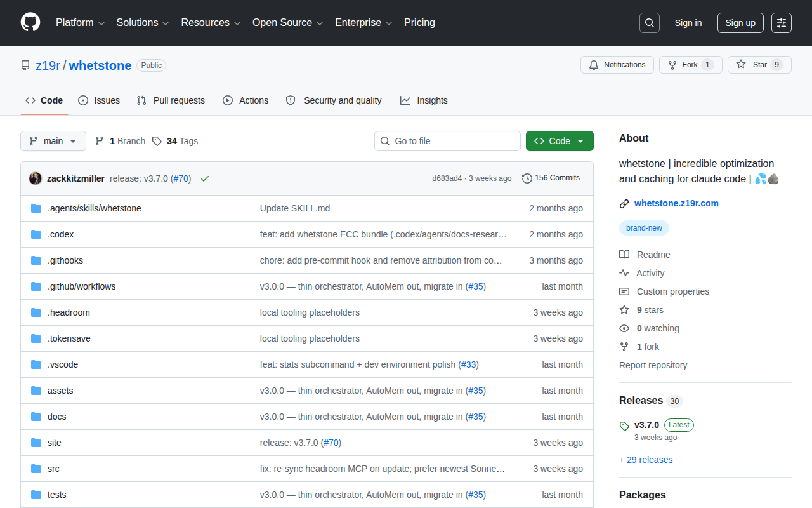Open the appearance settings icon next to Sign up
The image size is (812, 508).
782,23
